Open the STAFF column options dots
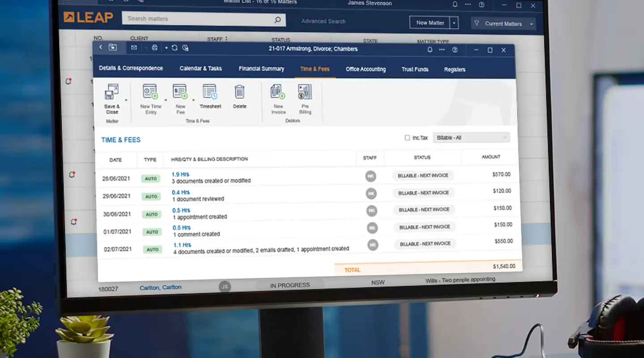 coord(226,39)
